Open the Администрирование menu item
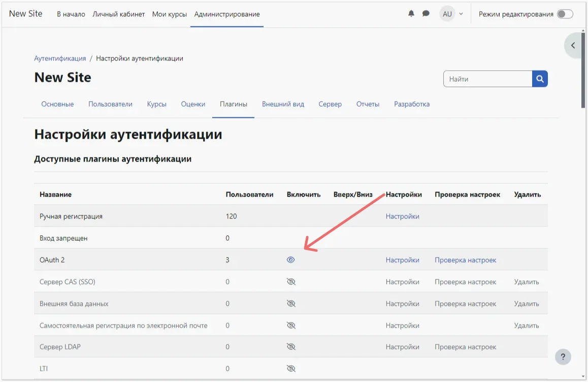The image size is (588, 382). 226,14
